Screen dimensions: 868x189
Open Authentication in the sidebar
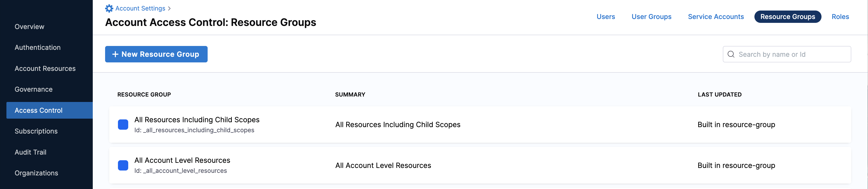tap(38, 48)
